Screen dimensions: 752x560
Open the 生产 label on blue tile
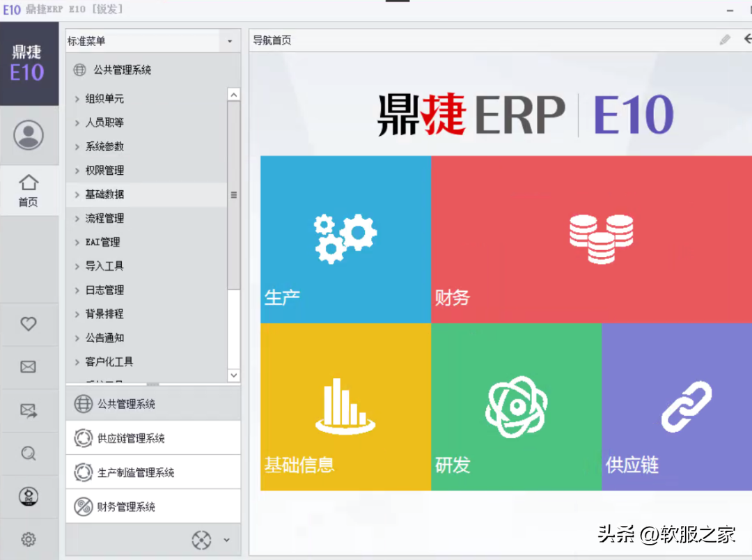(x=283, y=297)
